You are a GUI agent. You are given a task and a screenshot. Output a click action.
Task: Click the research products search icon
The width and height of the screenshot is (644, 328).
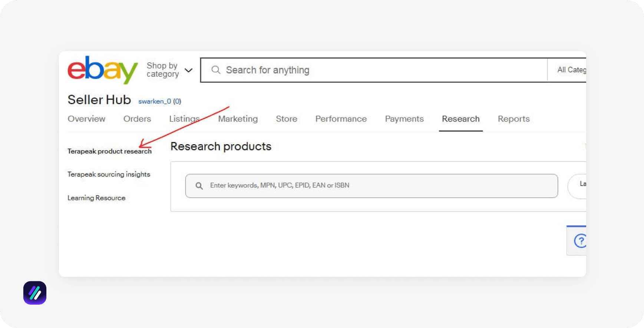[199, 186]
